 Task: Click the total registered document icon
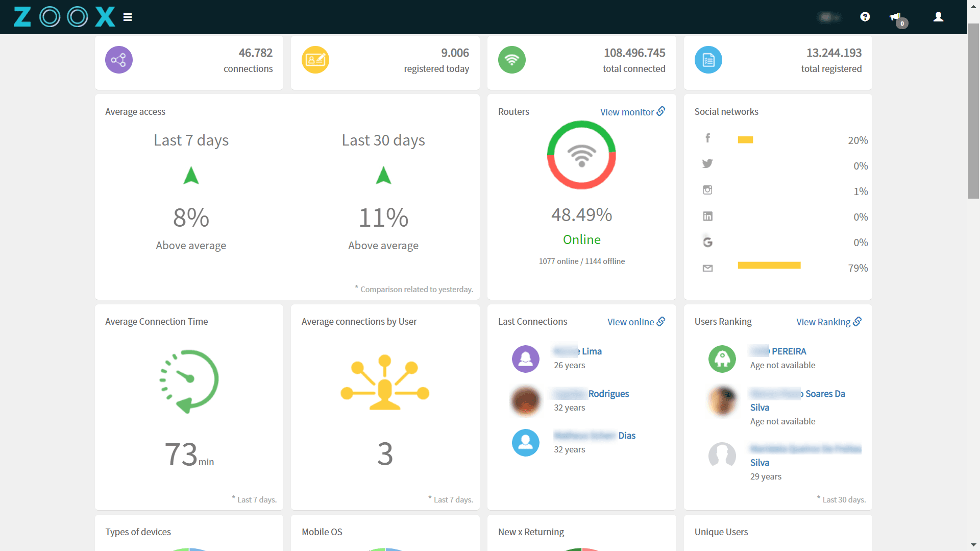(708, 60)
